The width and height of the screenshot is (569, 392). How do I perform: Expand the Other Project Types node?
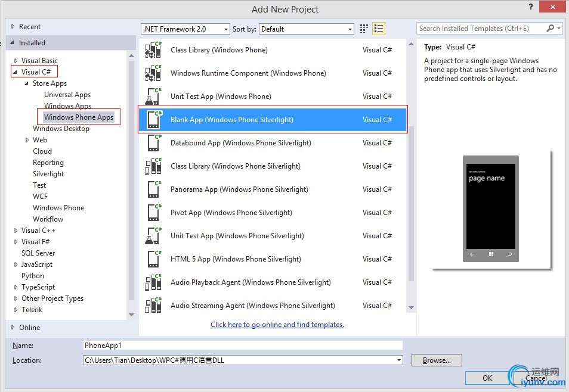tap(16, 298)
